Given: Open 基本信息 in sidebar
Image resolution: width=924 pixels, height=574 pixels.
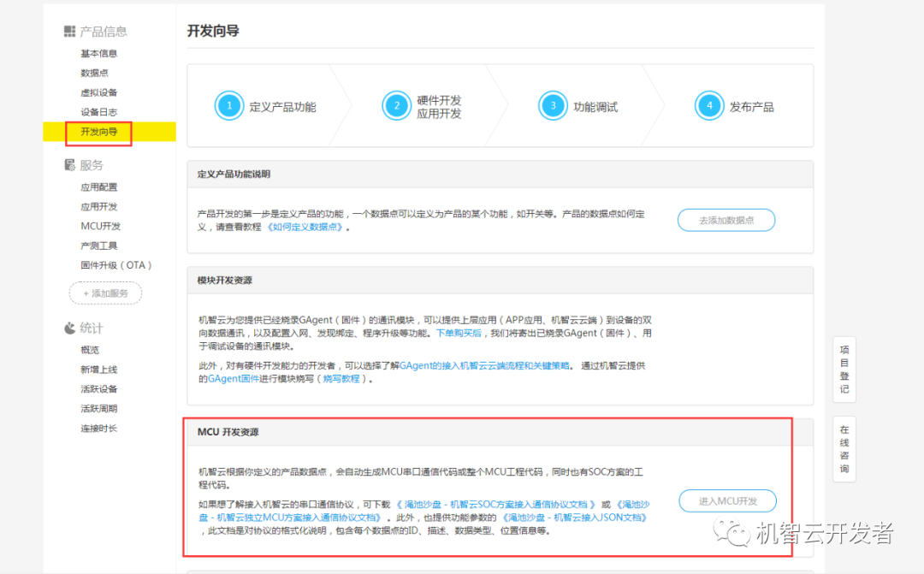Looking at the screenshot, I should [x=99, y=54].
